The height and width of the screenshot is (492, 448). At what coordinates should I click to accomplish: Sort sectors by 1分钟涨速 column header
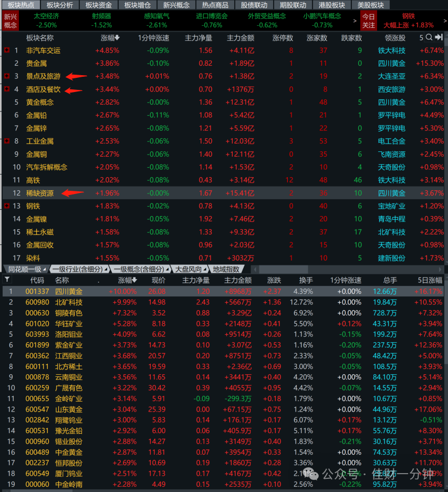tap(153, 38)
